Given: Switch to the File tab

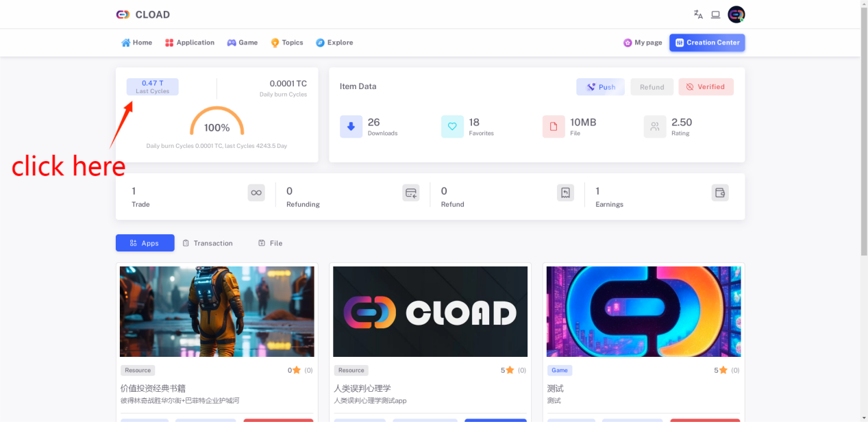Looking at the screenshot, I should [x=270, y=243].
